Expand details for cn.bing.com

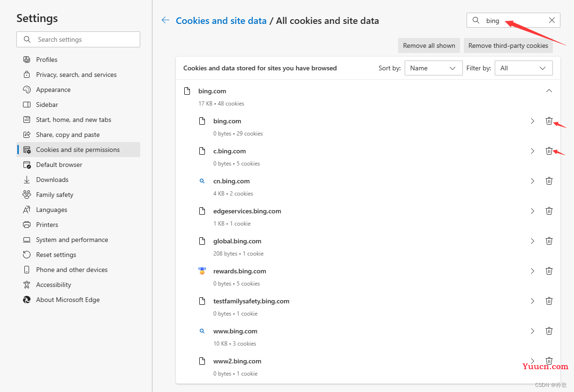[532, 181]
